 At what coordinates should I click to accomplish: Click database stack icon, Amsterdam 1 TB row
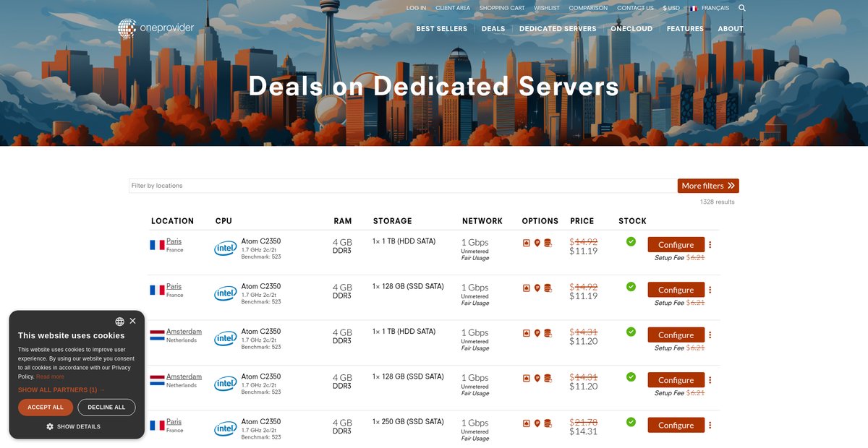click(548, 333)
